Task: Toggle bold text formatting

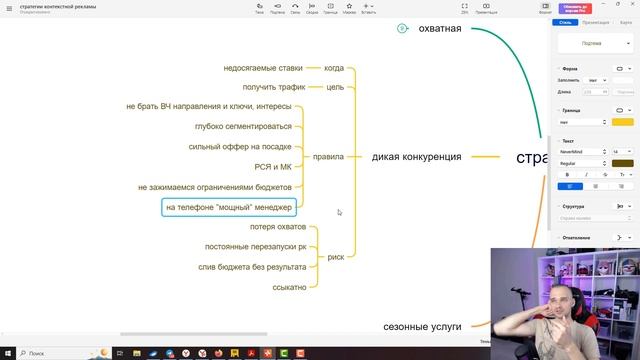Action: 567,175
